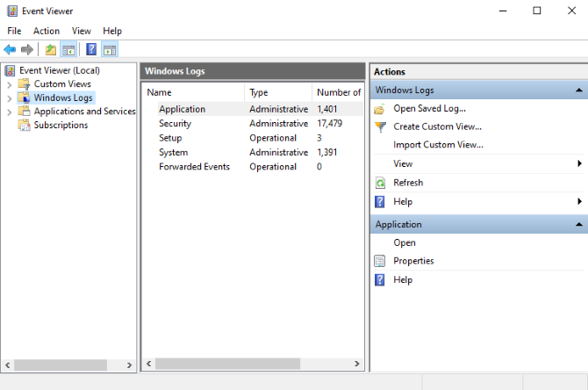588x390 pixels.
Task: Click Properties under Application actions
Action: [413, 261]
